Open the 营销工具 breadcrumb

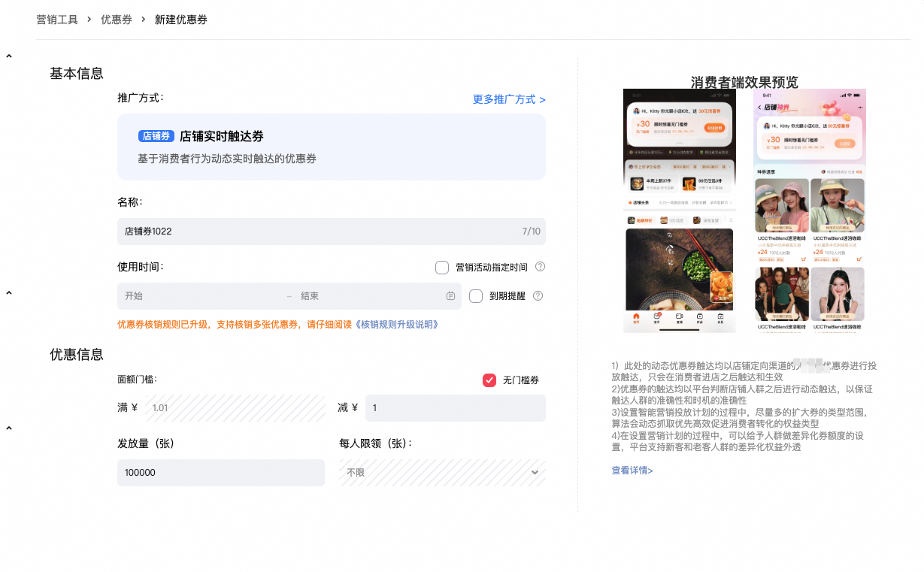[x=57, y=20]
